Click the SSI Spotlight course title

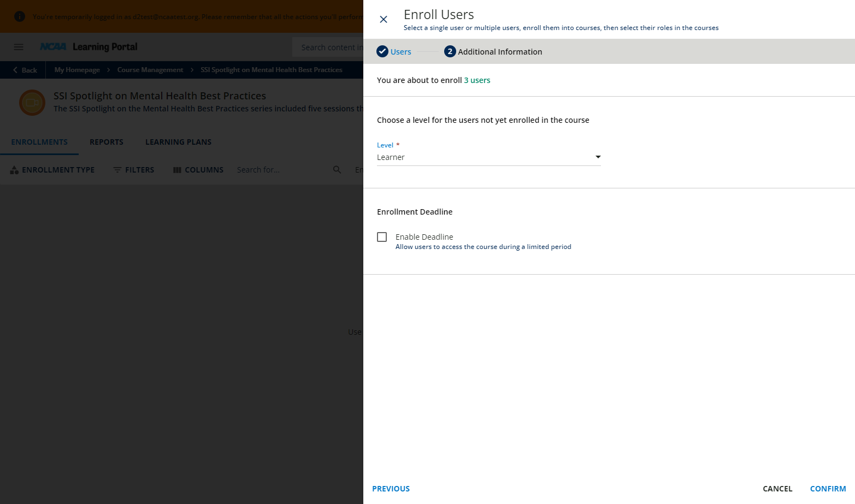click(x=160, y=96)
